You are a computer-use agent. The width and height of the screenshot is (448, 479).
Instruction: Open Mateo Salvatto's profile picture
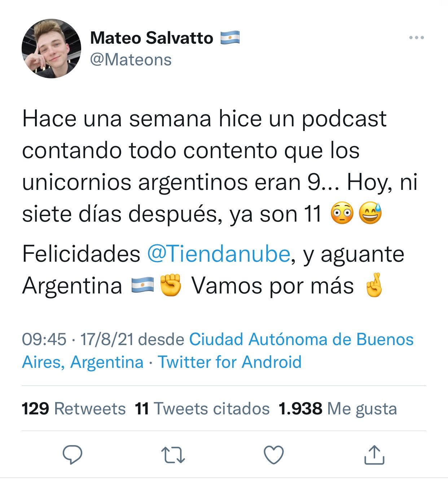[51, 49]
